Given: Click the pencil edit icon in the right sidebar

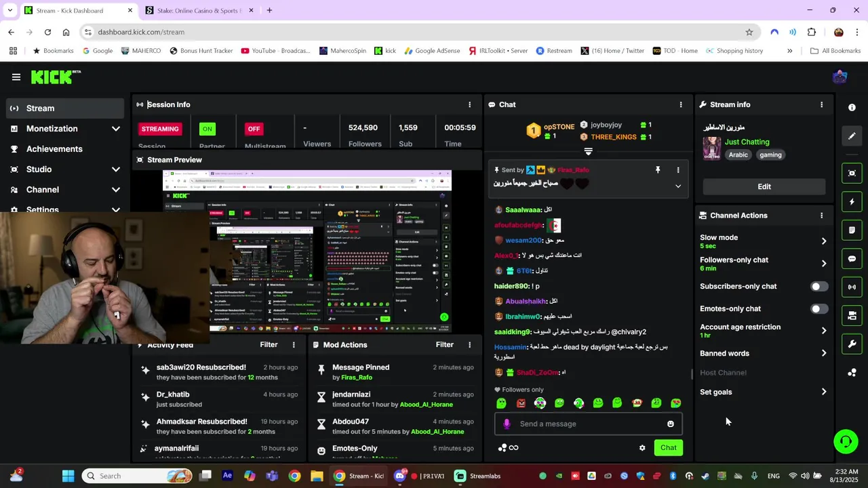Looking at the screenshot, I should coord(852,136).
